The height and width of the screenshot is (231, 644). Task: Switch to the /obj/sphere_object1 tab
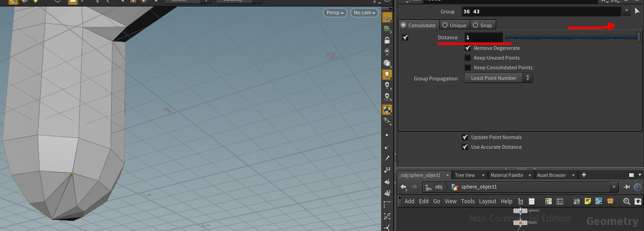pyautogui.click(x=420, y=175)
